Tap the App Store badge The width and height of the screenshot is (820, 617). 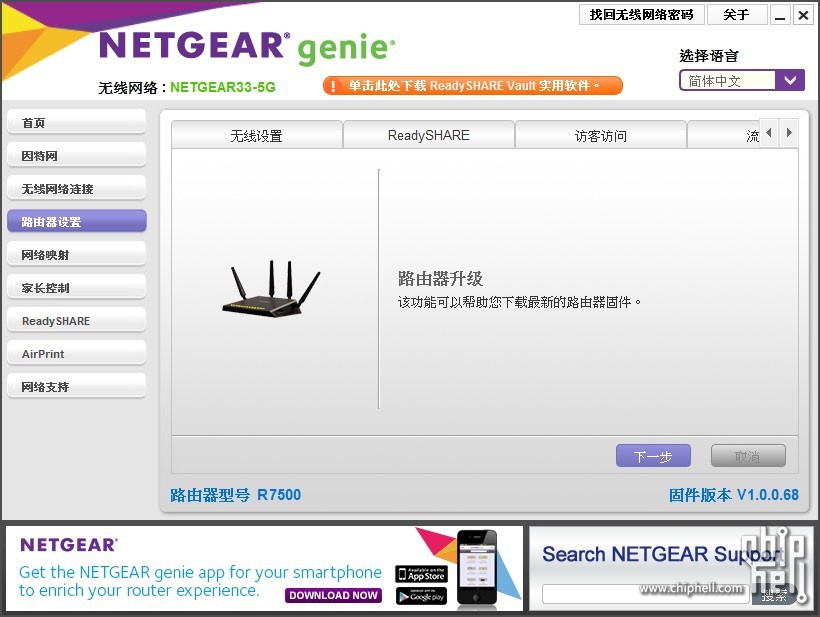[422, 574]
